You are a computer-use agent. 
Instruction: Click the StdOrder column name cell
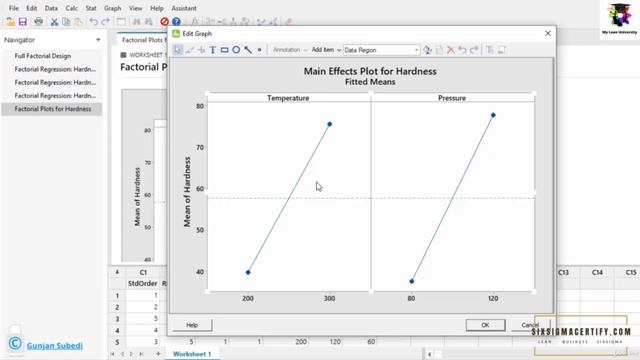coord(142,283)
